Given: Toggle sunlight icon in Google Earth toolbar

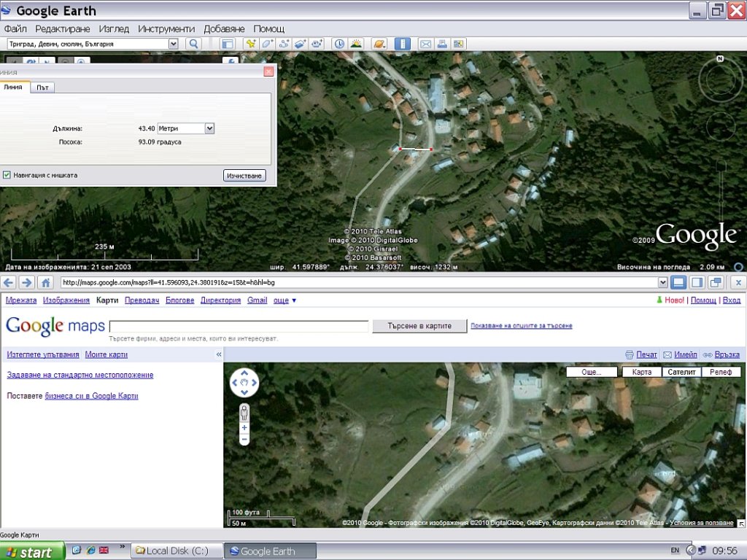Looking at the screenshot, I should (356, 44).
